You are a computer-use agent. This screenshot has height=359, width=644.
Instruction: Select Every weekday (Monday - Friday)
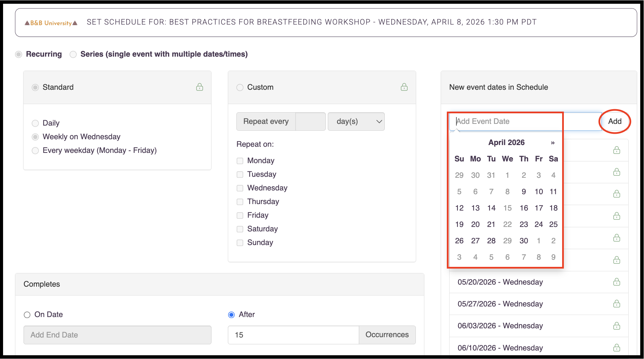point(35,150)
